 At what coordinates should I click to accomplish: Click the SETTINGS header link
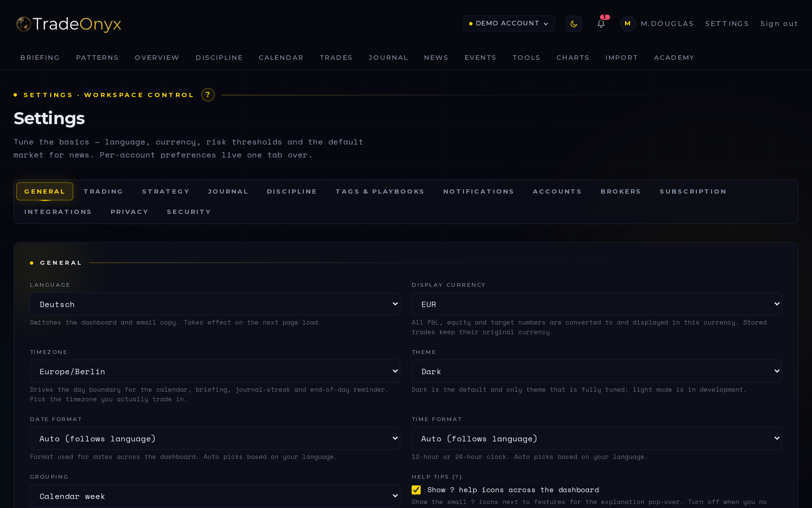tap(727, 24)
